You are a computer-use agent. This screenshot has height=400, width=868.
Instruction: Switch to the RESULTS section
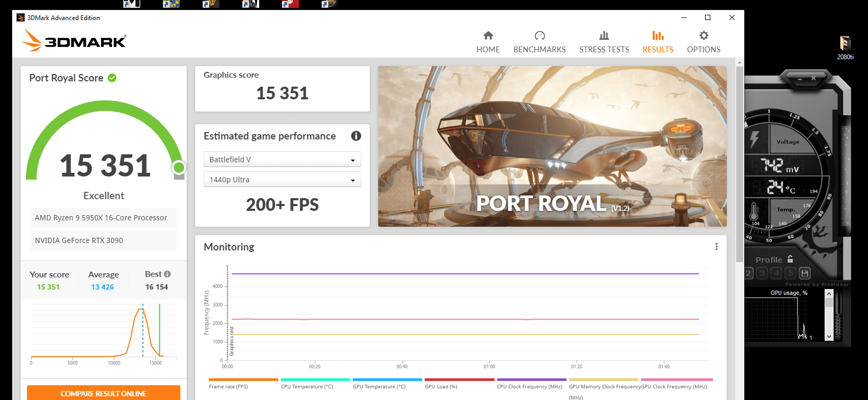point(658,42)
